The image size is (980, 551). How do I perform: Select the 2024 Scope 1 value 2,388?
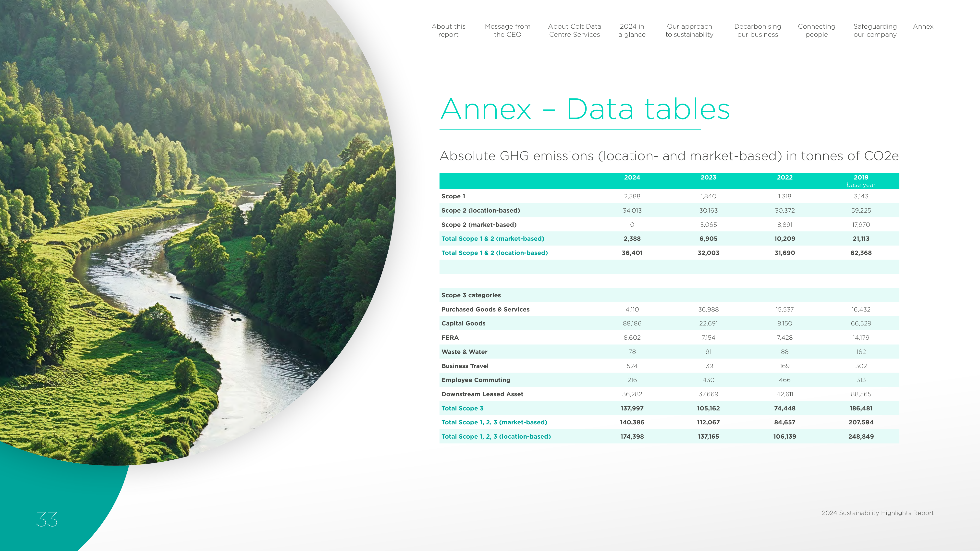[x=632, y=196]
